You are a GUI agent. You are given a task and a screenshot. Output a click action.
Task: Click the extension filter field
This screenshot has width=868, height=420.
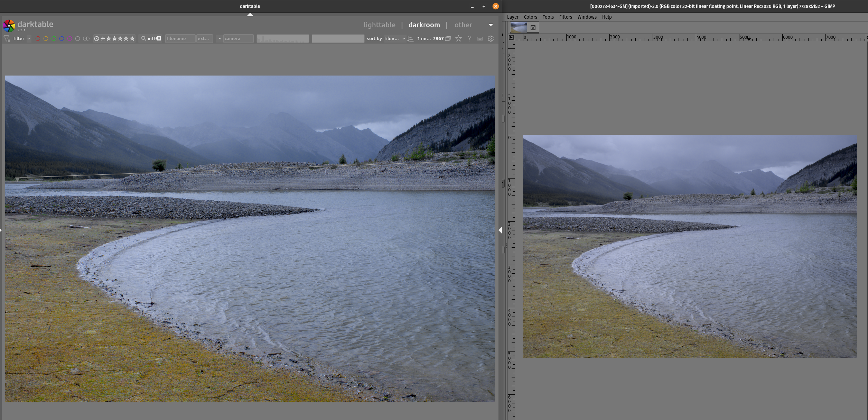pyautogui.click(x=204, y=39)
